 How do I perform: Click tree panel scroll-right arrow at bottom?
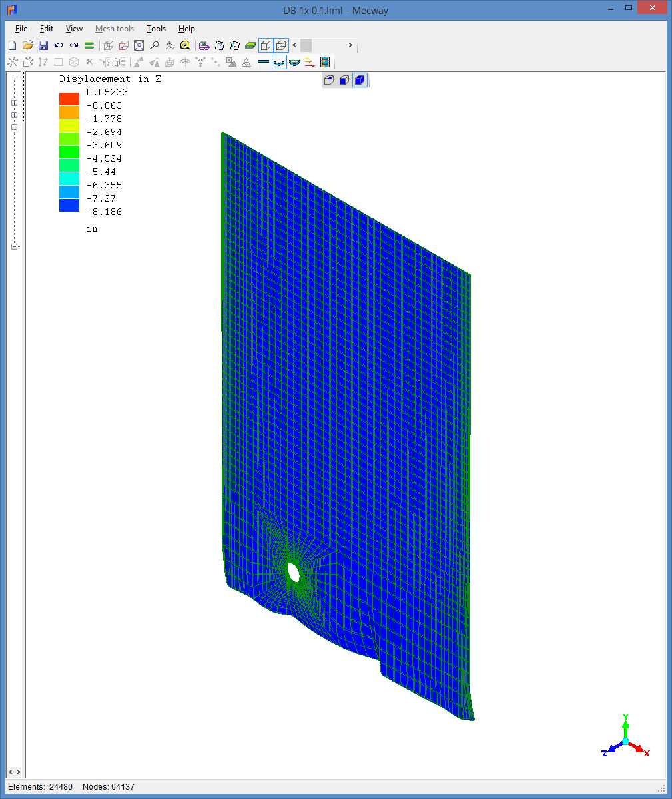[19, 772]
